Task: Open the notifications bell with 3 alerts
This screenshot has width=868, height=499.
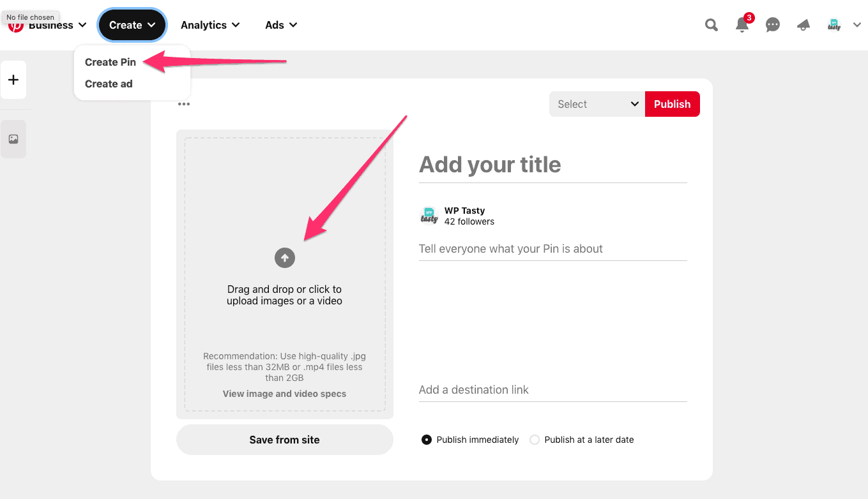Action: pos(742,25)
